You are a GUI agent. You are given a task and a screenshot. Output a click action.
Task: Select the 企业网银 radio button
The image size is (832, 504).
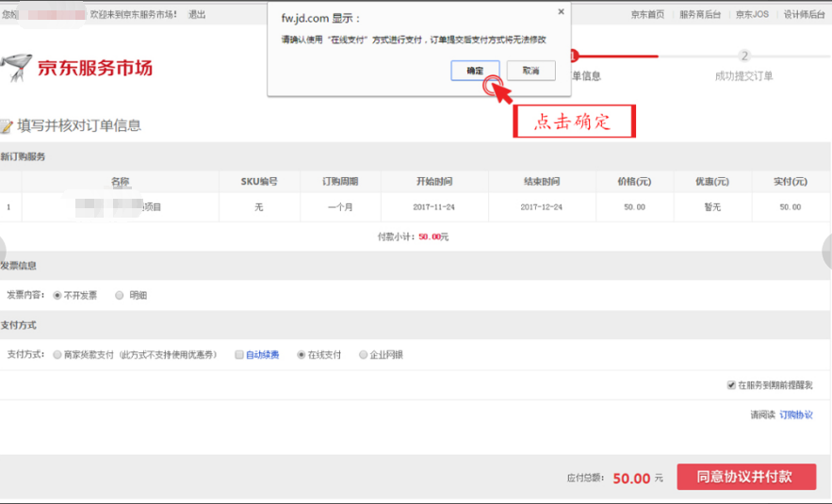363,355
